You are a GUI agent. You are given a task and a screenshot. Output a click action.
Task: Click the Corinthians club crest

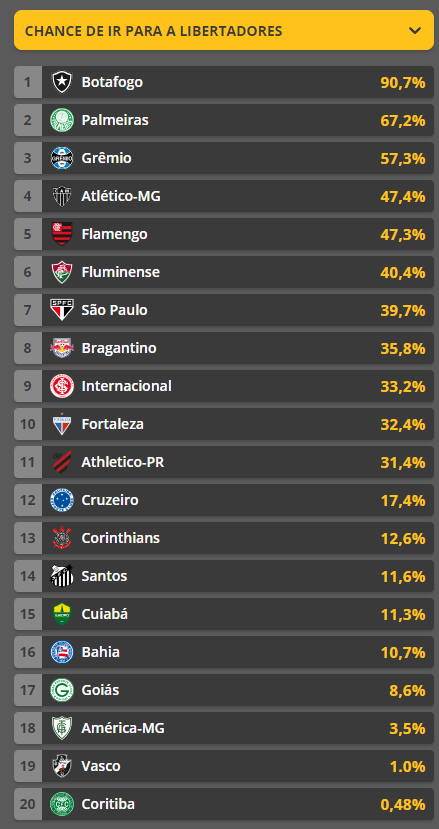tap(62, 539)
